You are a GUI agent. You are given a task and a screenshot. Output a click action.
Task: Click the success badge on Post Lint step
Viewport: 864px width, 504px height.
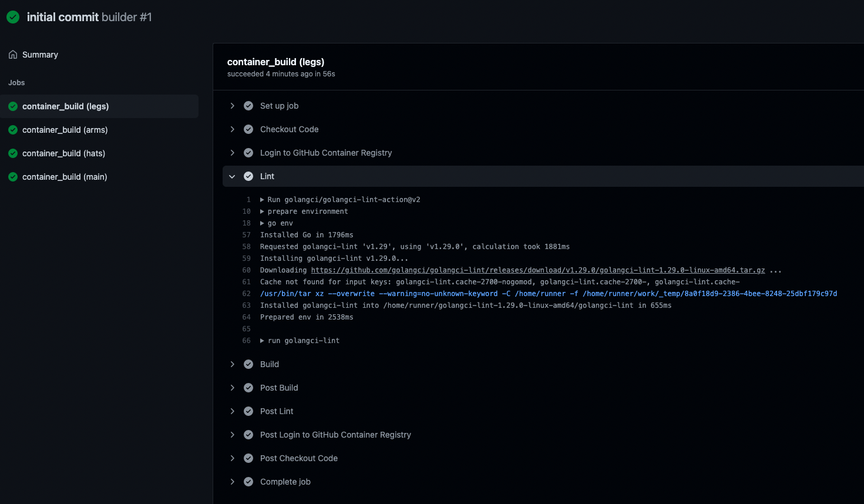click(x=248, y=411)
